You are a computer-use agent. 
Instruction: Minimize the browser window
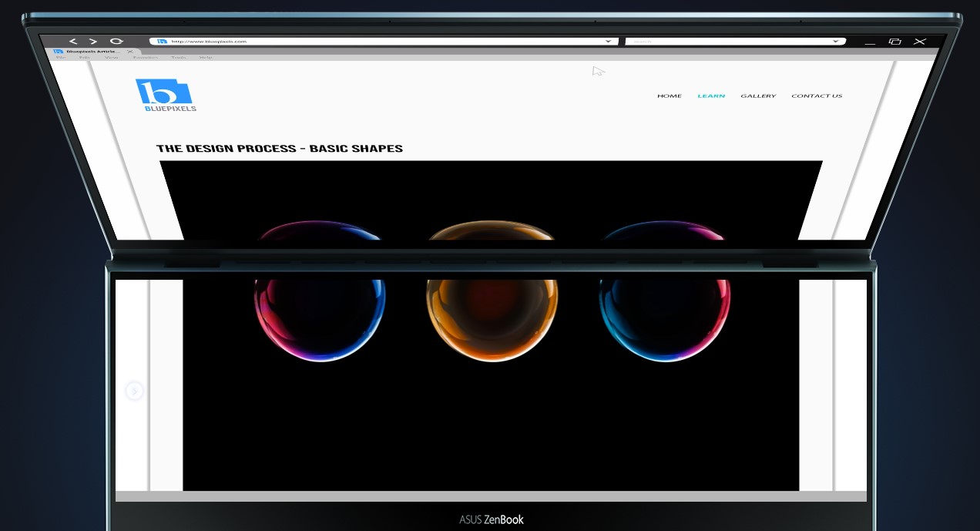click(x=870, y=42)
